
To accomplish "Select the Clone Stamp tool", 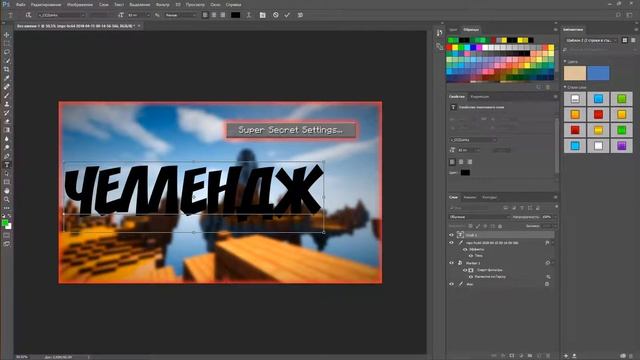I will (7, 104).
